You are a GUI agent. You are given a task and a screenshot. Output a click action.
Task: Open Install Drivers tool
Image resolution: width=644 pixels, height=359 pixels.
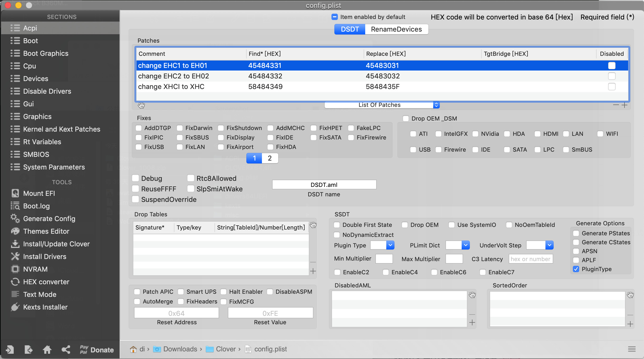click(45, 257)
